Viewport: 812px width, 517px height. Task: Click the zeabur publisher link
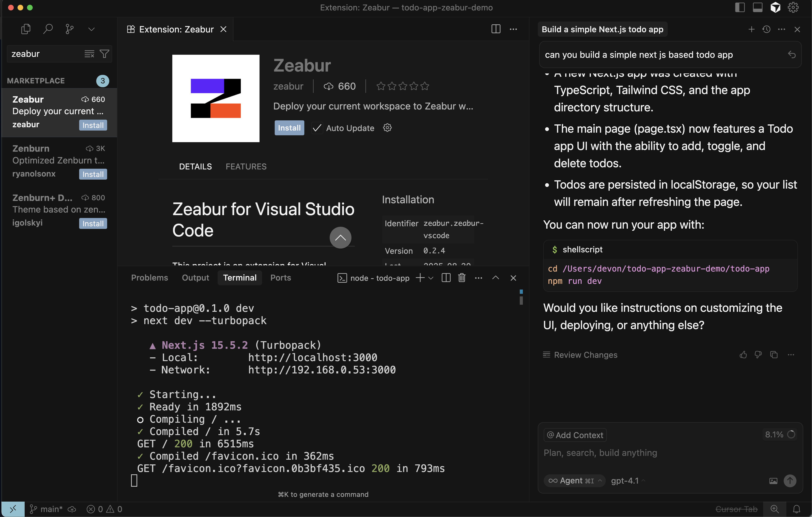(288, 86)
